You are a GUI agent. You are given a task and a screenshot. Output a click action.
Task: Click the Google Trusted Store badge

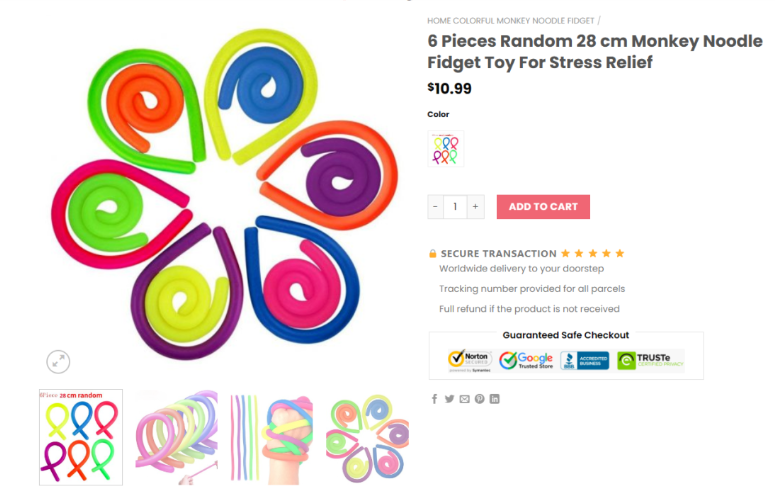point(526,360)
